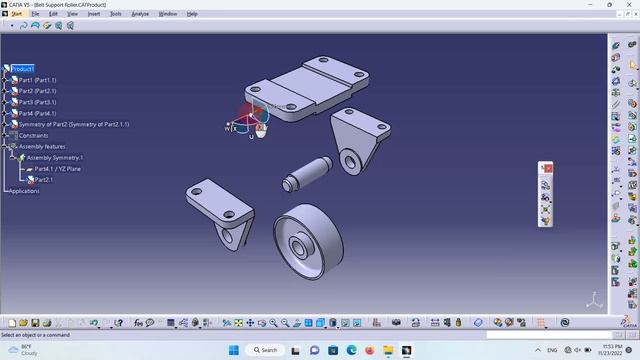The image size is (640, 360).
Task: Select Assembly Symmetry.1 in the tree
Action: click(55, 158)
